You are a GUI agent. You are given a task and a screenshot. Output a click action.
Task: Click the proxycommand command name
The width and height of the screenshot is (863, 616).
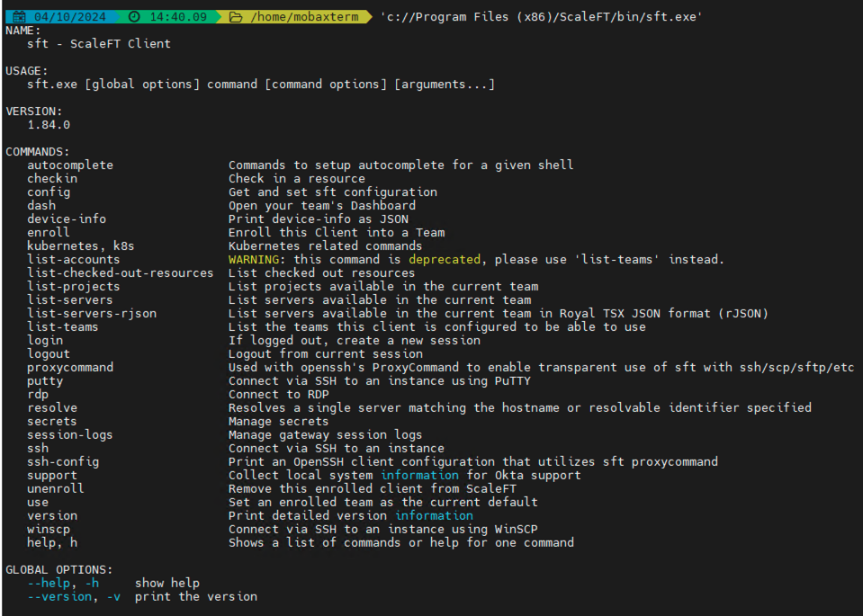pyautogui.click(x=70, y=367)
